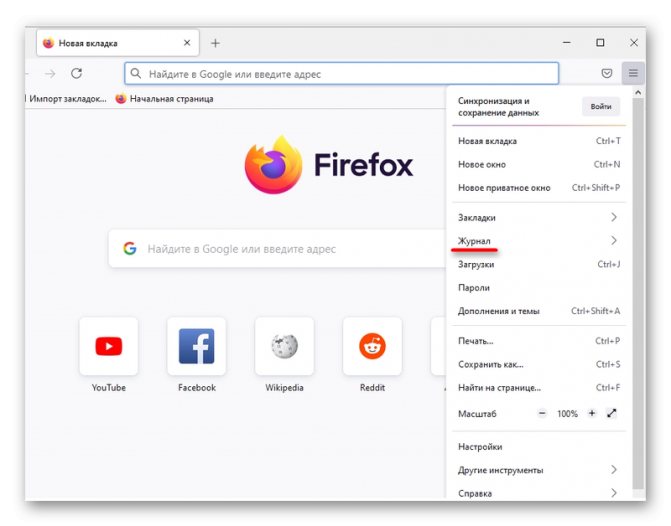Close the Новая вкладка tab

(187, 43)
